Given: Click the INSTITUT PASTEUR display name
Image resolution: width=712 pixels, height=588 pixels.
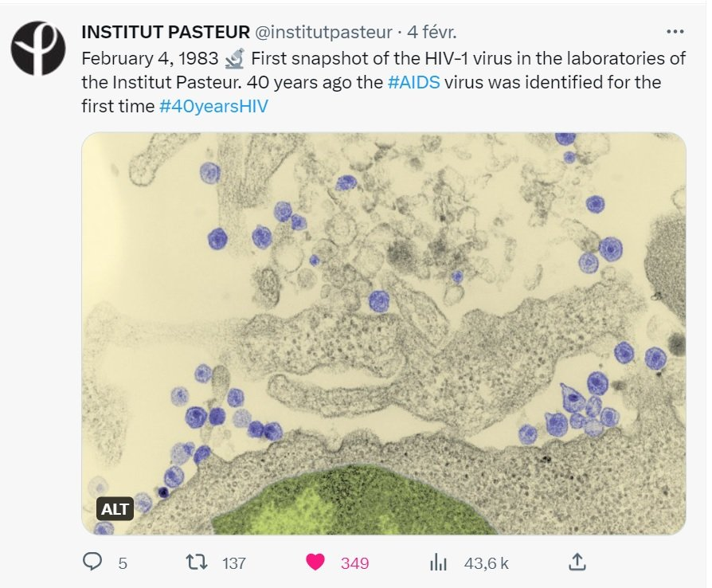Looking at the screenshot, I should 166,33.
